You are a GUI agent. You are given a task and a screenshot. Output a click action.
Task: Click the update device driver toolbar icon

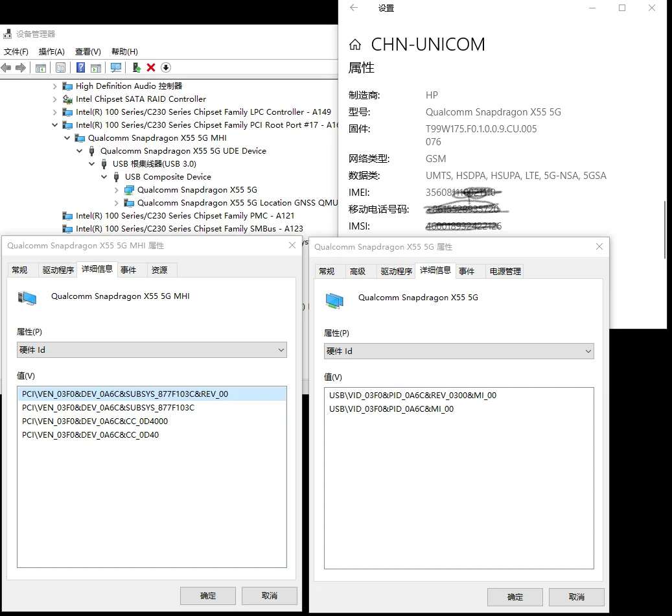tap(137, 67)
